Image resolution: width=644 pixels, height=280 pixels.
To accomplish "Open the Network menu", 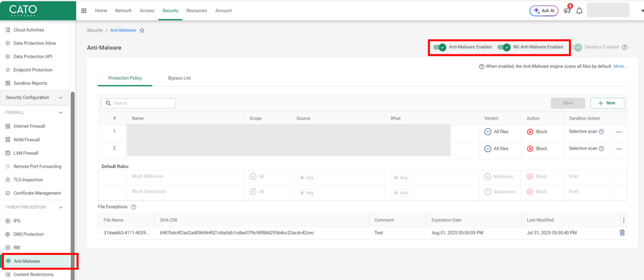I will 123,11.
